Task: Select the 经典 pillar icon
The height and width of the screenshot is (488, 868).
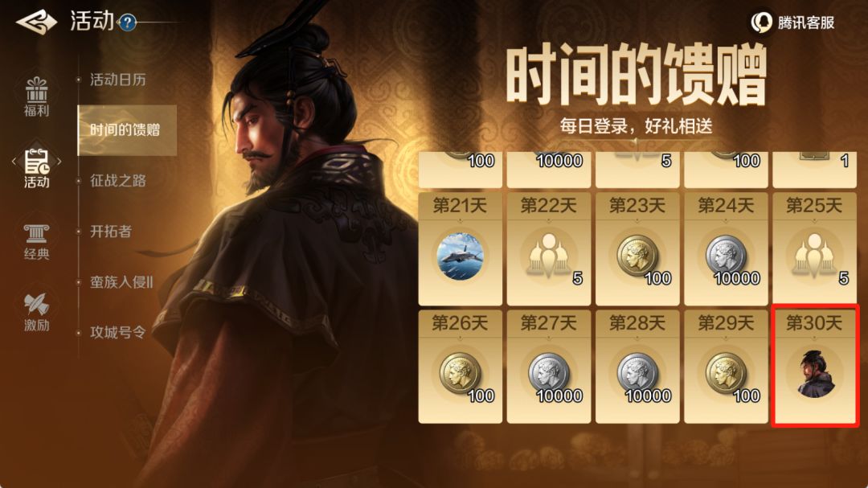Action: [x=36, y=242]
